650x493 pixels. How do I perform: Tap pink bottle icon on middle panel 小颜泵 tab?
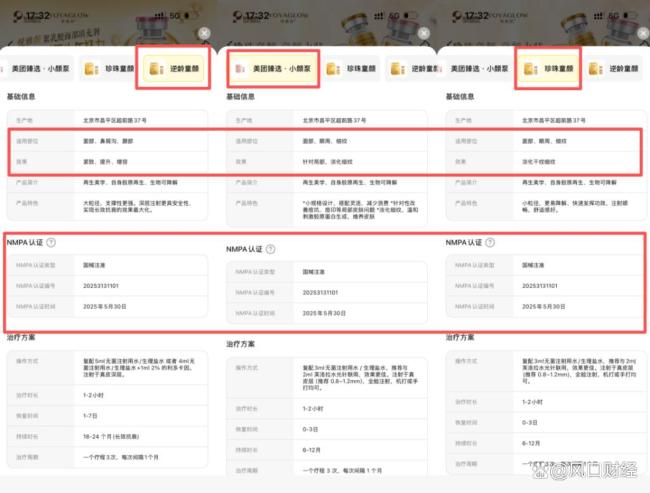241,68
